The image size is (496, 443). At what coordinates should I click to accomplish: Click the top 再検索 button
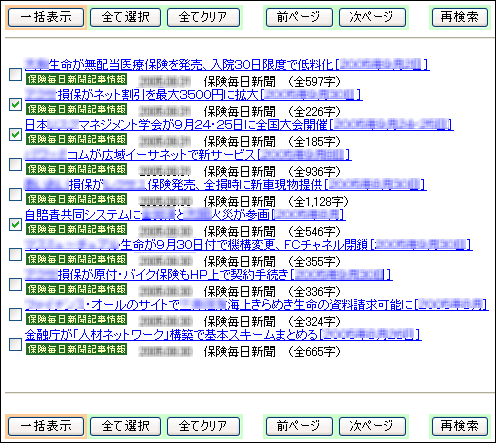tap(460, 17)
